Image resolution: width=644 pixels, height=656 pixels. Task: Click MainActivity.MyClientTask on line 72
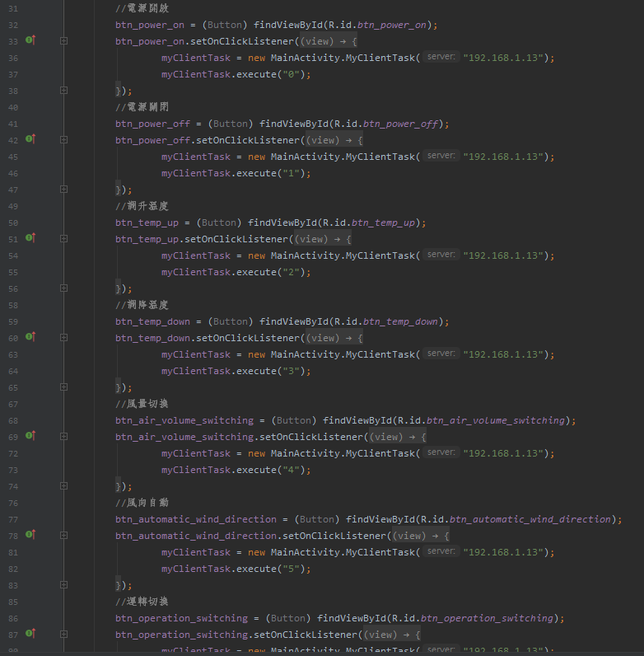(344, 453)
